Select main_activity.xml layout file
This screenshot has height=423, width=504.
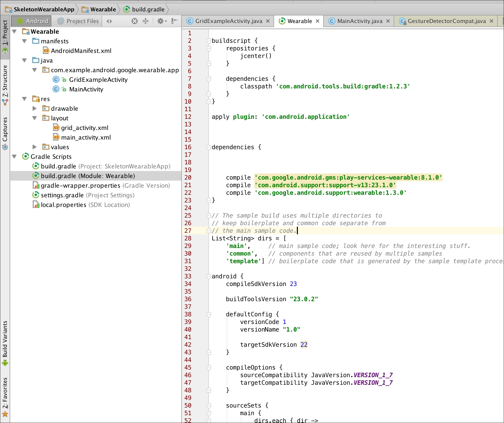coord(82,137)
